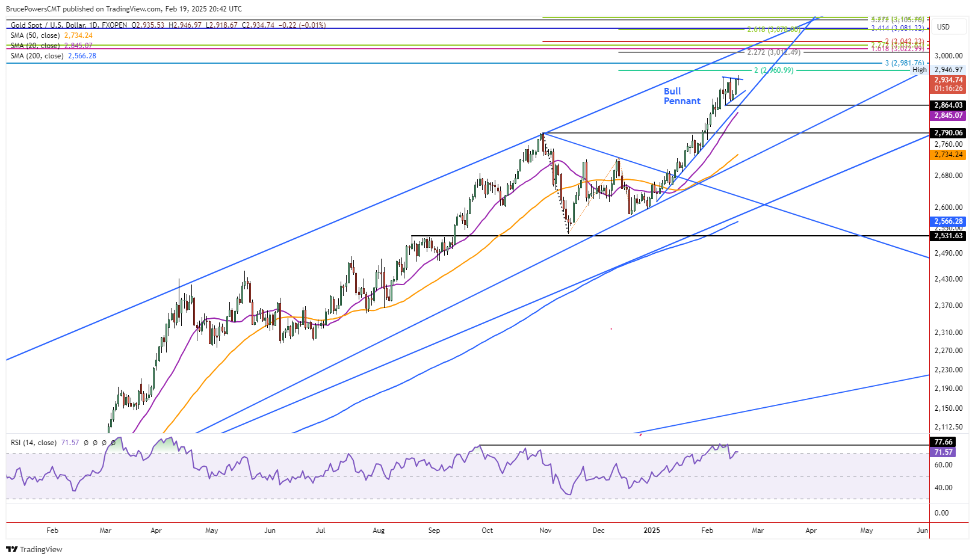Click the SMA 200 value 2,566.28 in legend
975x560 pixels.
click(x=82, y=56)
